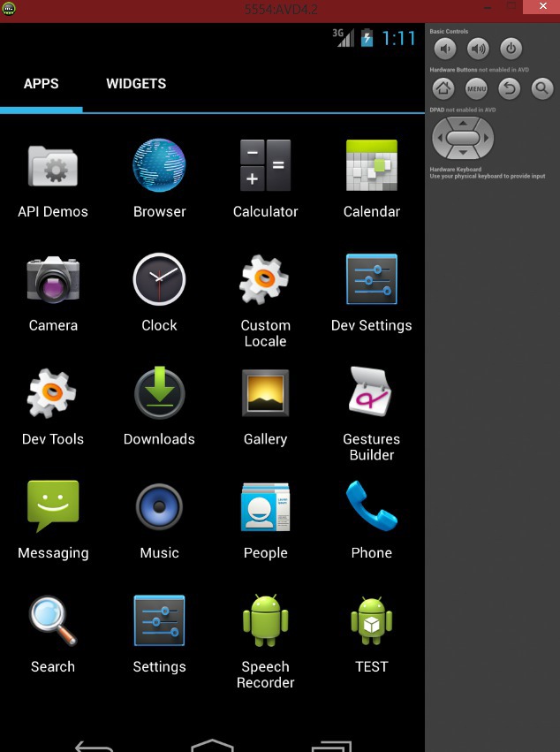Click the DPAD center button
Image resolution: width=560 pixels, height=752 pixels.
pos(463,138)
